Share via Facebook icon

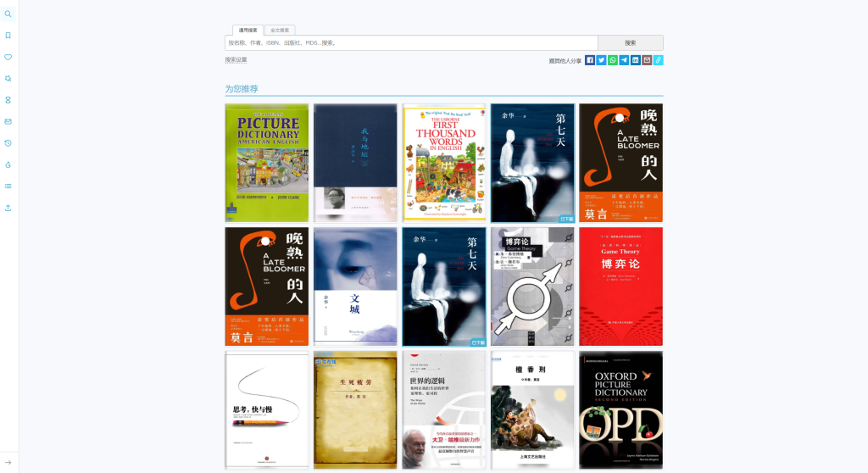[590, 60]
